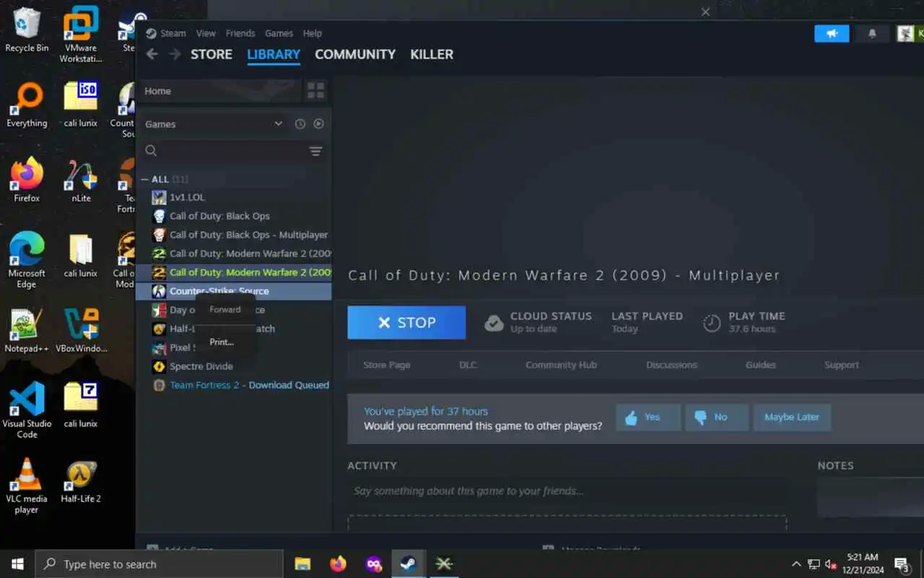
Task: Choose Print... in the context menu
Action: (222, 342)
